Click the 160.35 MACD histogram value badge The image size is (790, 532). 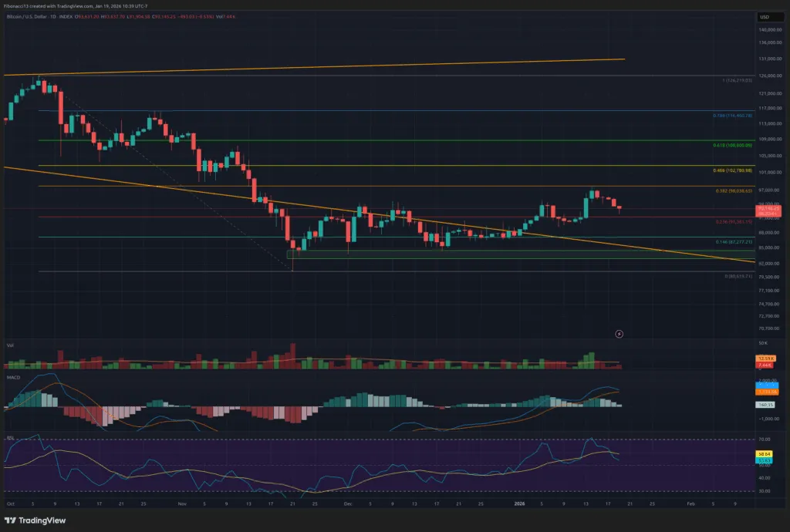[767, 404]
